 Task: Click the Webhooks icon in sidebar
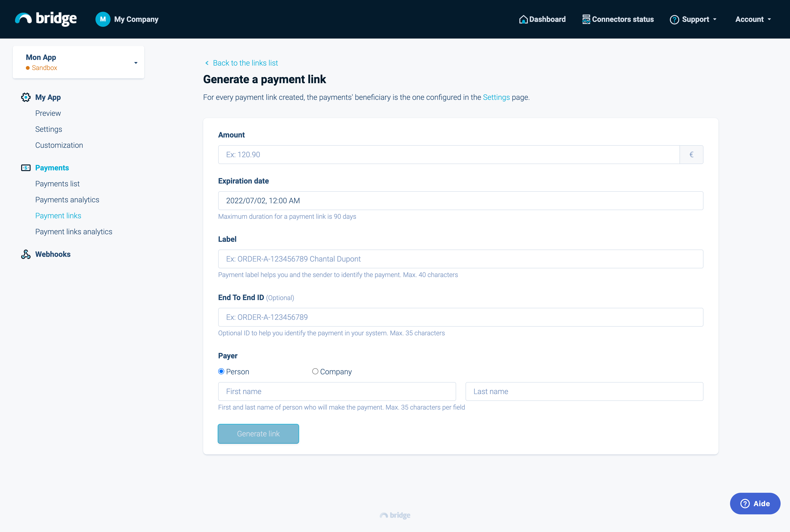[x=26, y=254]
